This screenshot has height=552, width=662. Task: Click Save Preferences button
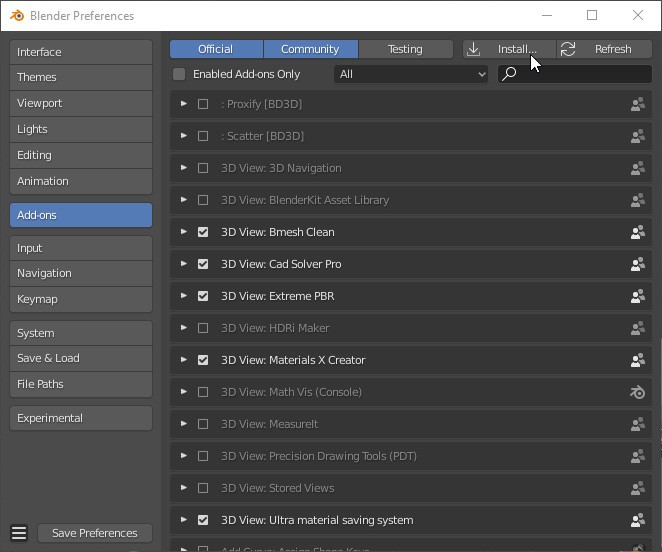[95, 533]
